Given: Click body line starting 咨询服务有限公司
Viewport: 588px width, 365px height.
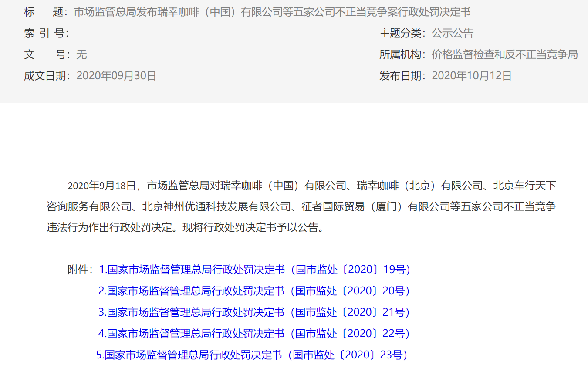Looking at the screenshot, I should click(x=301, y=206).
